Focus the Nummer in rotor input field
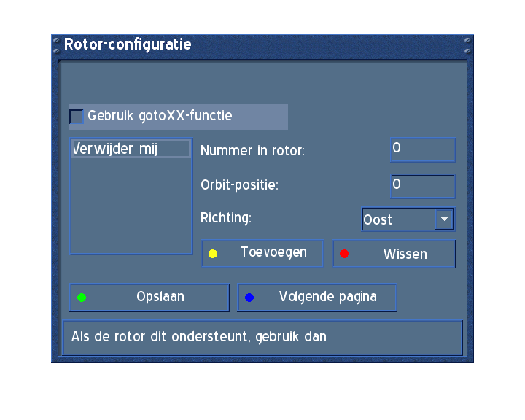The height and width of the screenshot is (420, 525). click(422, 149)
